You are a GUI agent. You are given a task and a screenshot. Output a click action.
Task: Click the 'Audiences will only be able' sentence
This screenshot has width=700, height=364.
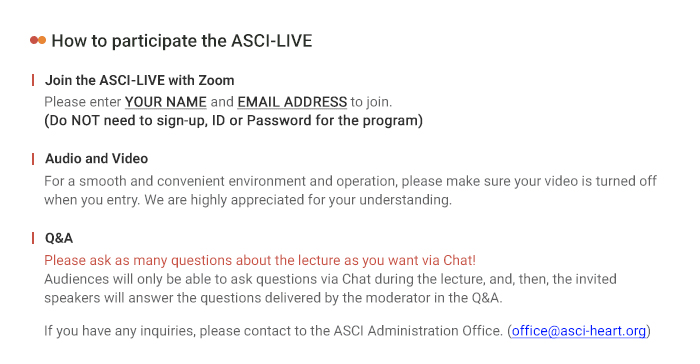(330, 279)
